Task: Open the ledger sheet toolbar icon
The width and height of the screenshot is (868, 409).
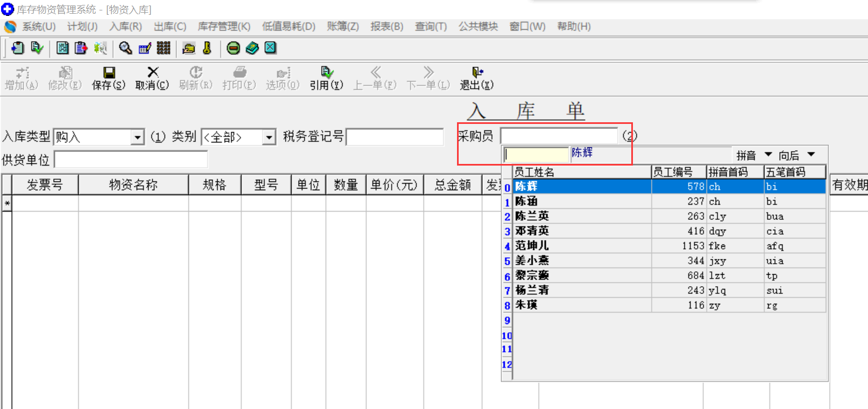Action: tap(63, 48)
